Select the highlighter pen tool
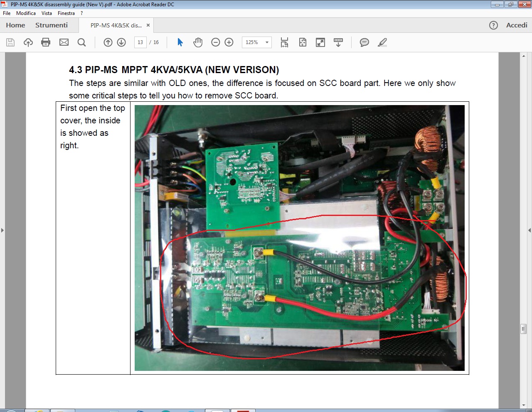The height and width of the screenshot is (412, 532). (x=382, y=42)
